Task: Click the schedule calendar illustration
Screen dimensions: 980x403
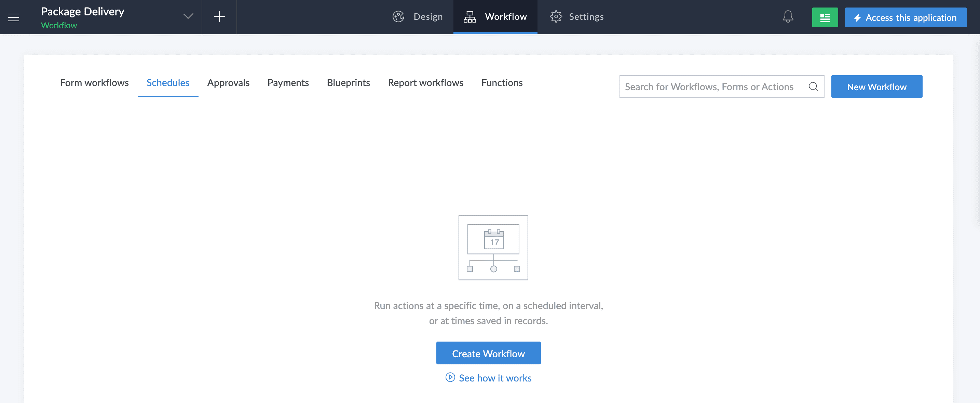Action: pyautogui.click(x=493, y=248)
